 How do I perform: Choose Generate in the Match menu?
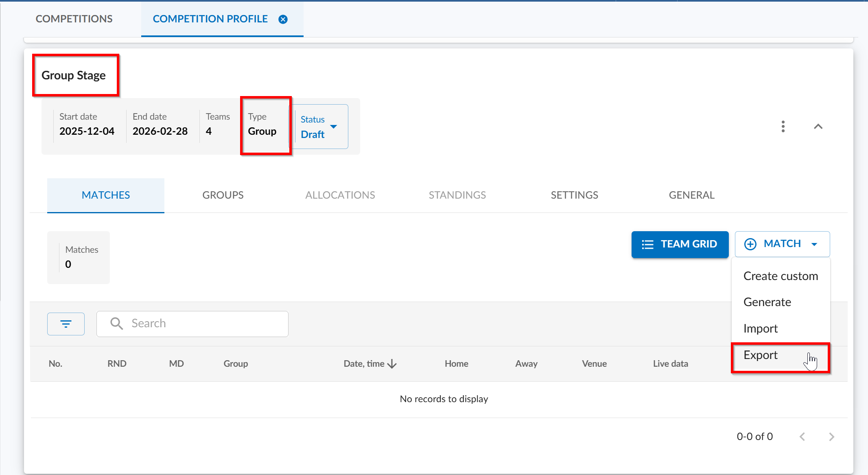[767, 302]
